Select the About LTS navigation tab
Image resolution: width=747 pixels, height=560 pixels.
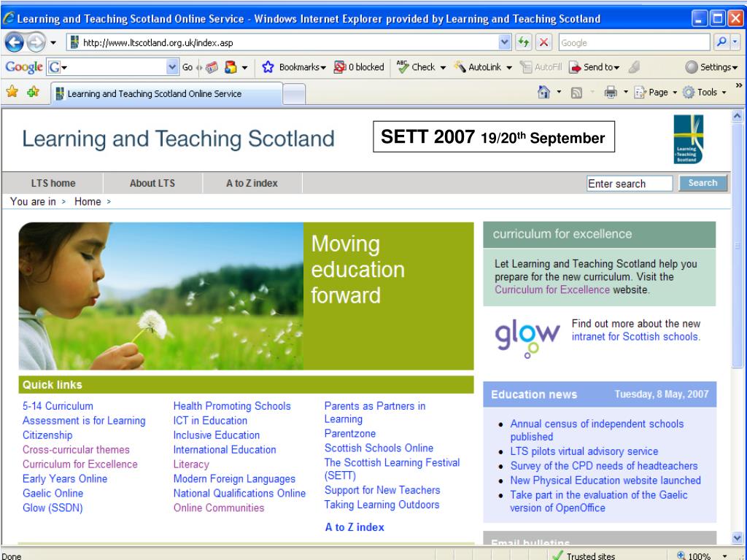(152, 183)
